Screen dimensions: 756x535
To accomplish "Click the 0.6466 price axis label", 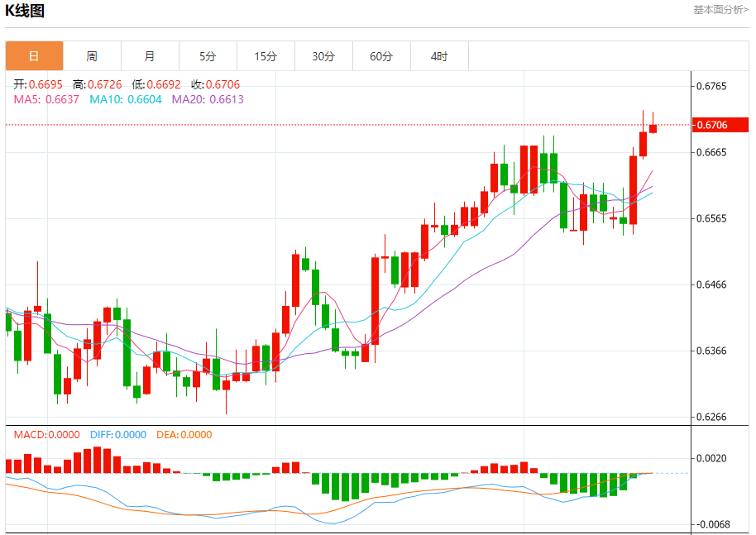I will point(711,284).
